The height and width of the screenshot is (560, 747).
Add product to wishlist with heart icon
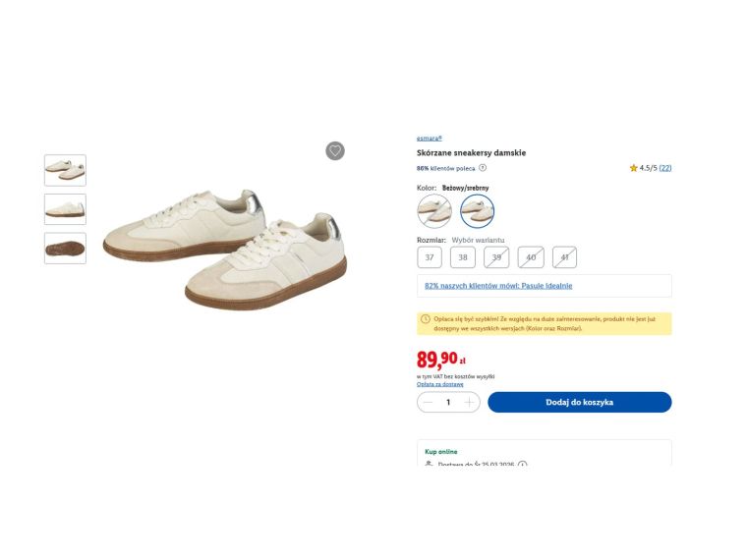pos(335,150)
